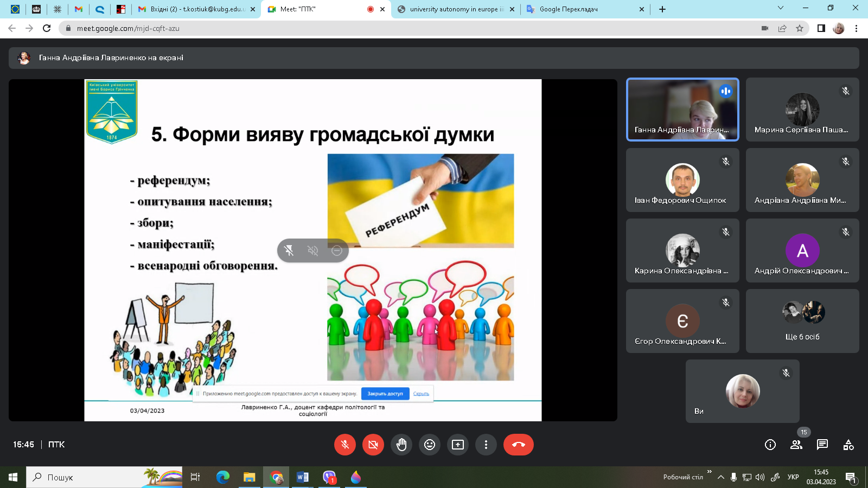868x488 pixels.
Task: Expand the taskbar overflow next to Робочий стіл
Action: coord(709,473)
